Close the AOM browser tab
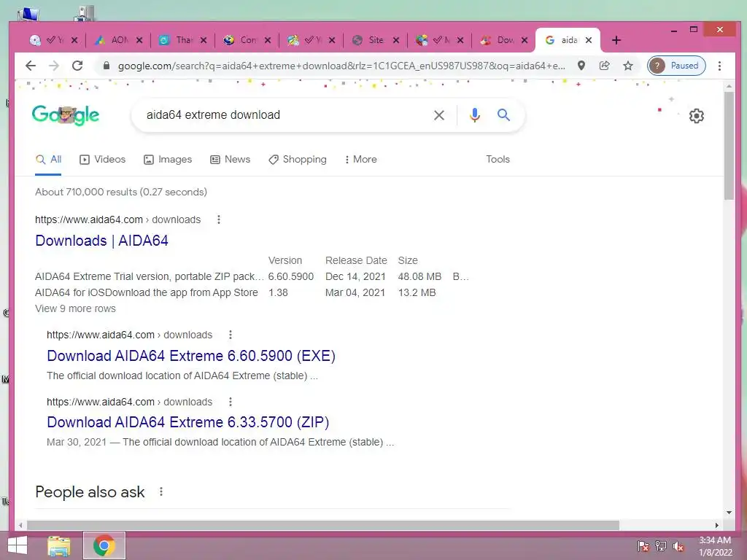 139,40
